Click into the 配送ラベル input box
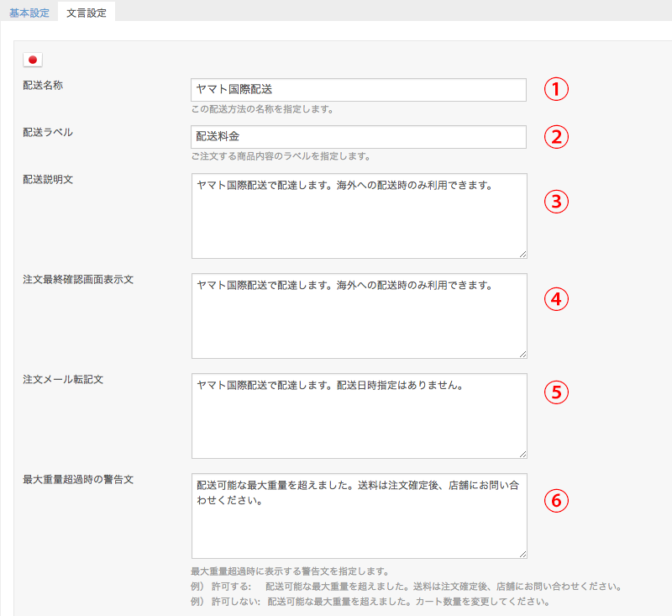 click(359, 137)
